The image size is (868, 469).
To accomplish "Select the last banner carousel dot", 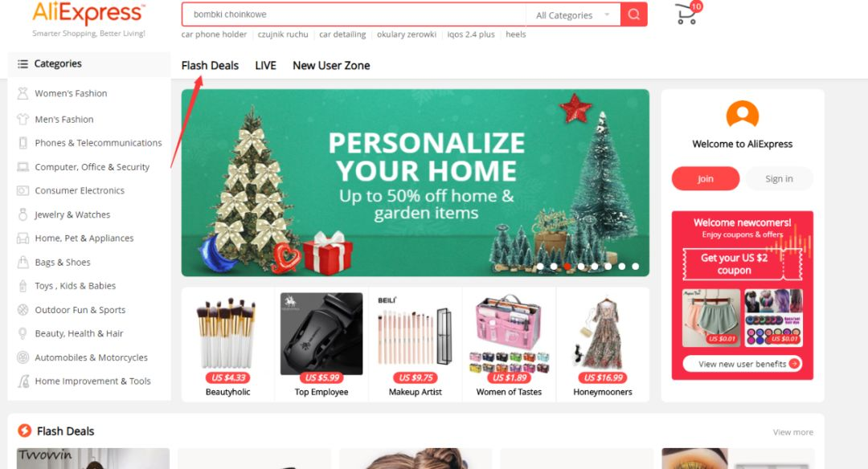I will (636, 267).
